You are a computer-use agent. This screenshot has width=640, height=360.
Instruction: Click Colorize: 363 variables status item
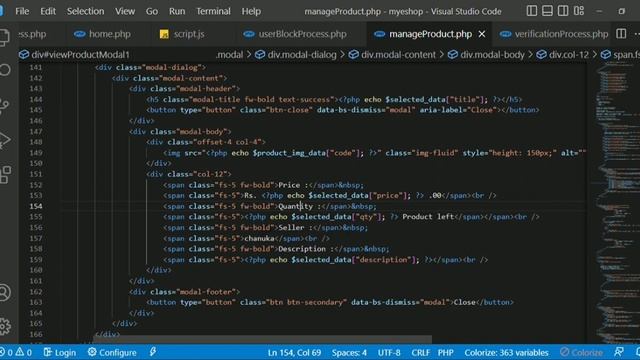point(506,352)
